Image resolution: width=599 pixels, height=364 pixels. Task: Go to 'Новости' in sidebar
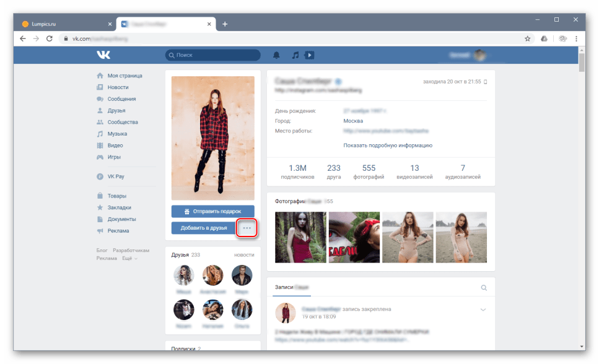pyautogui.click(x=118, y=87)
